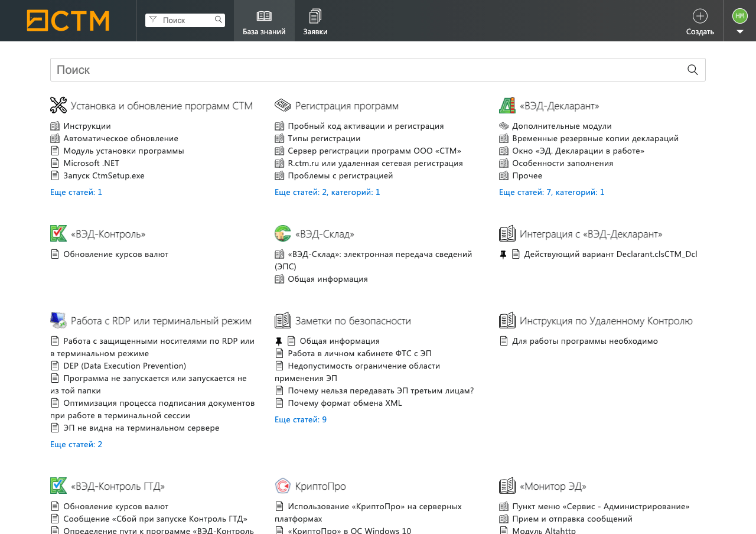Viewport: 756px width, 534px height.
Task: Switch to the Заявки tab
Action: coord(315,21)
